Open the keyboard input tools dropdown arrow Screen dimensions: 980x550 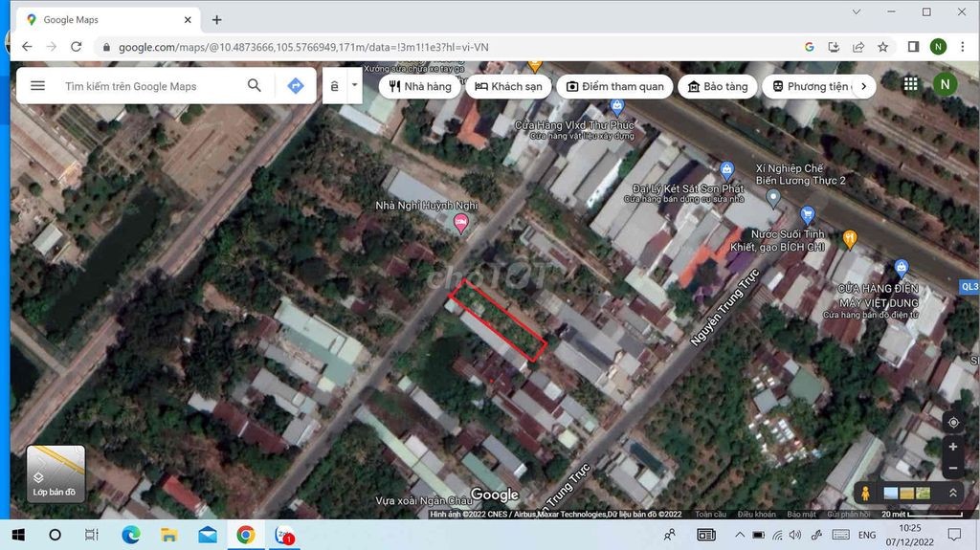pos(354,85)
